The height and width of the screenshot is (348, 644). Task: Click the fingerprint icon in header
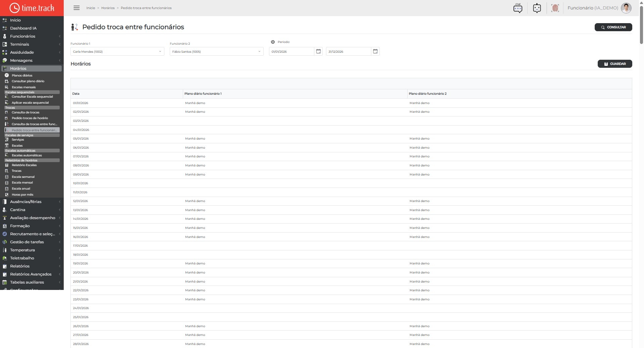coord(555,8)
